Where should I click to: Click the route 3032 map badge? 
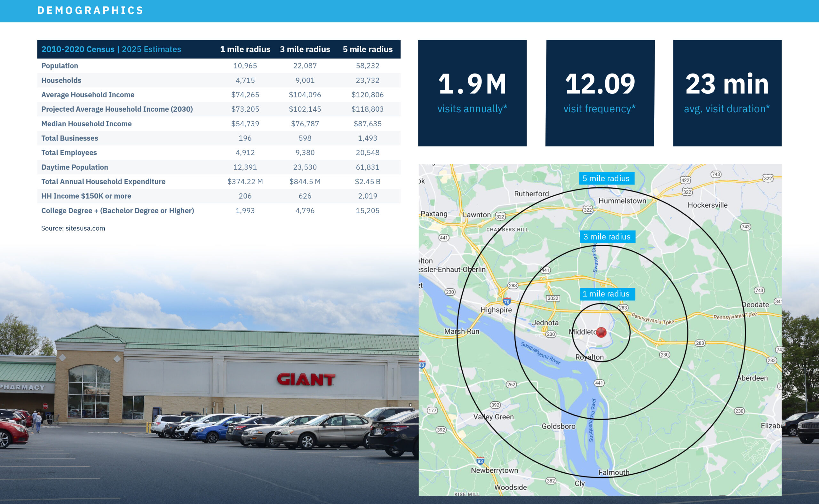pyautogui.click(x=553, y=298)
